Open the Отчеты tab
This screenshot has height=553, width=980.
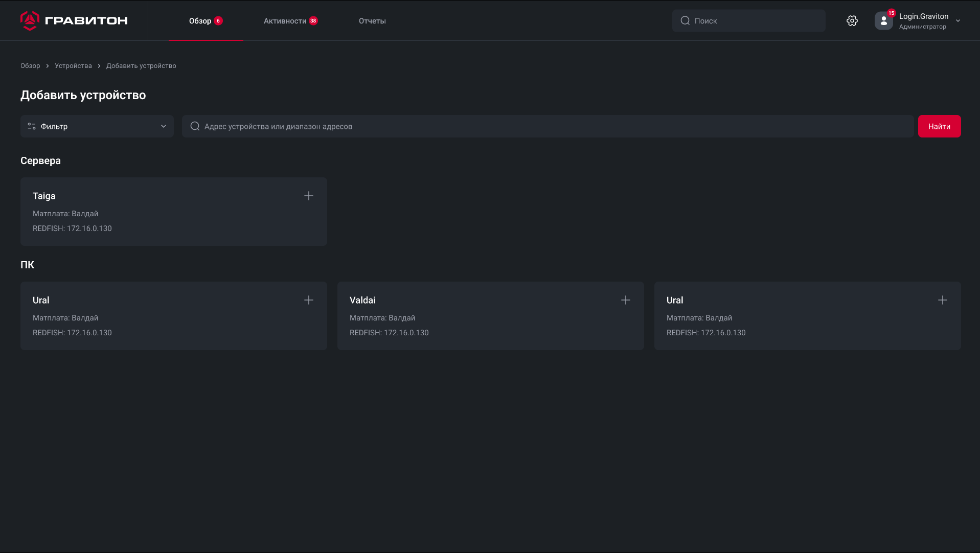(372, 21)
